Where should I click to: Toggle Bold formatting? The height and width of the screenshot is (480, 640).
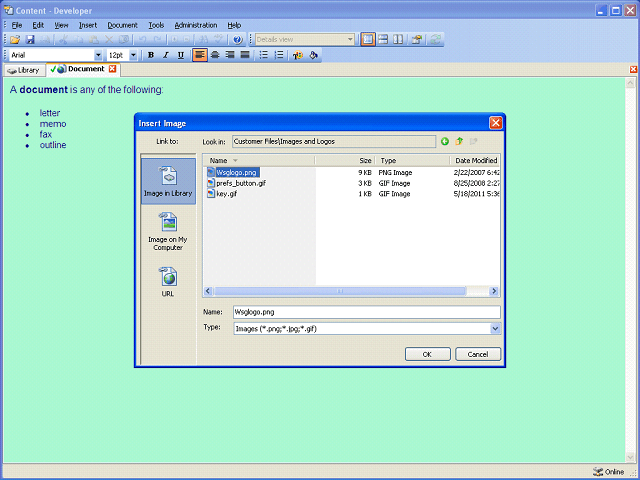[x=151, y=55]
